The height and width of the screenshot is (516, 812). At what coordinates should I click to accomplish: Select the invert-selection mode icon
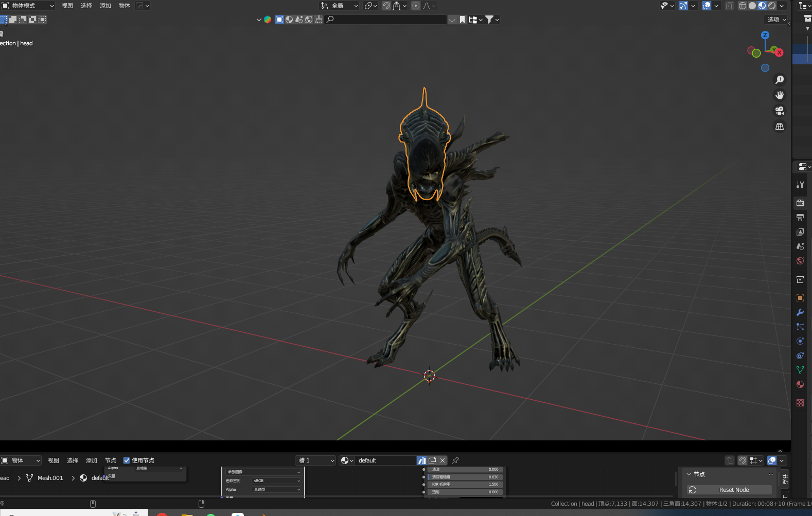tap(32, 20)
